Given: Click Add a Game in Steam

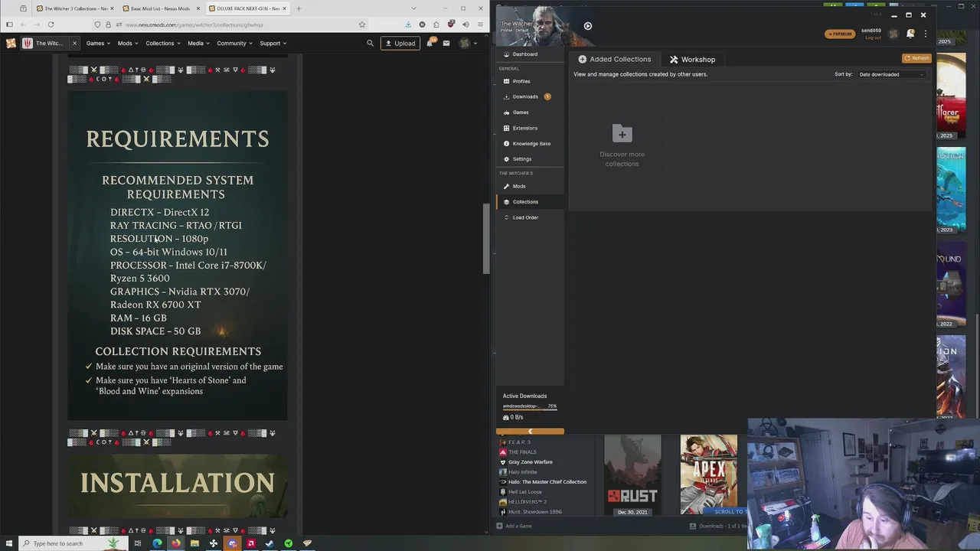Looking at the screenshot, I should [514, 527].
